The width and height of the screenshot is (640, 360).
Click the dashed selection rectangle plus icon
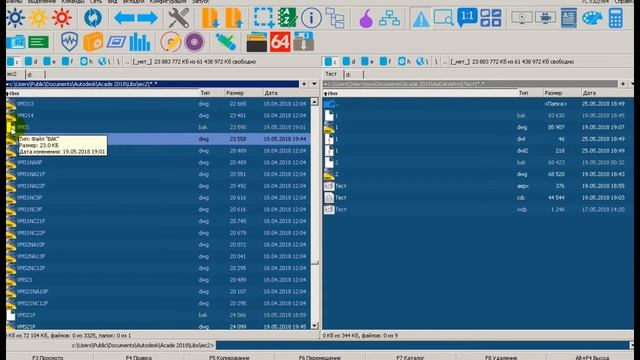coord(264,18)
